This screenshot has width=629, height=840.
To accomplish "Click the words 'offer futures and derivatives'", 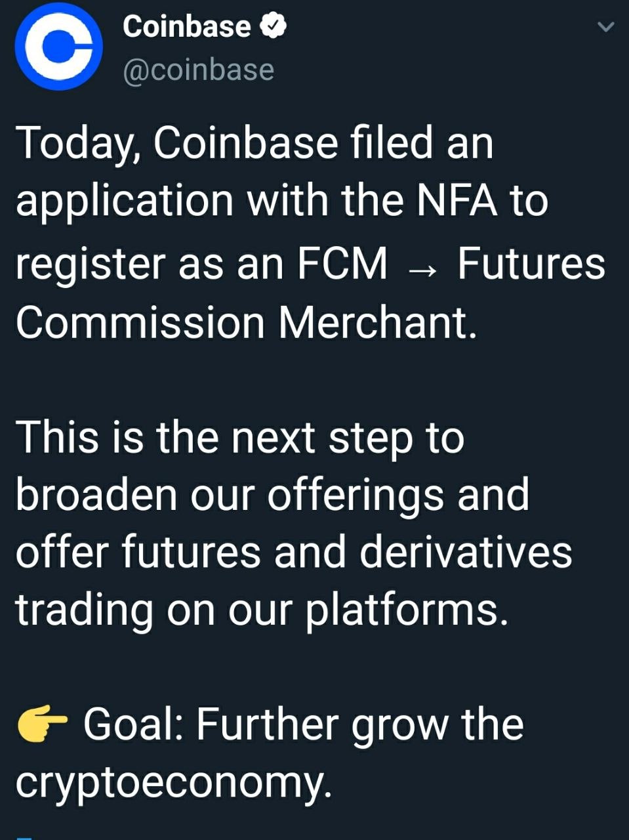I will (294, 552).
